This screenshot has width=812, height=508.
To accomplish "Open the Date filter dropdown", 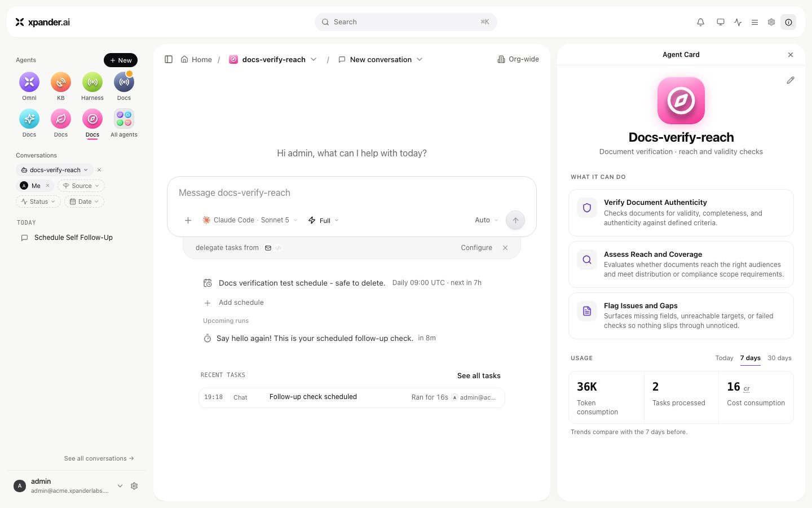I will coord(85,202).
